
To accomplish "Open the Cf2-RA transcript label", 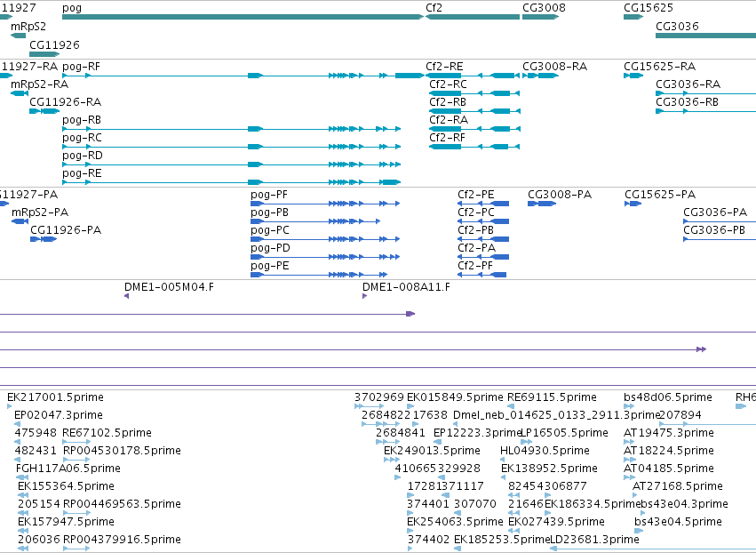I will tap(449, 120).
